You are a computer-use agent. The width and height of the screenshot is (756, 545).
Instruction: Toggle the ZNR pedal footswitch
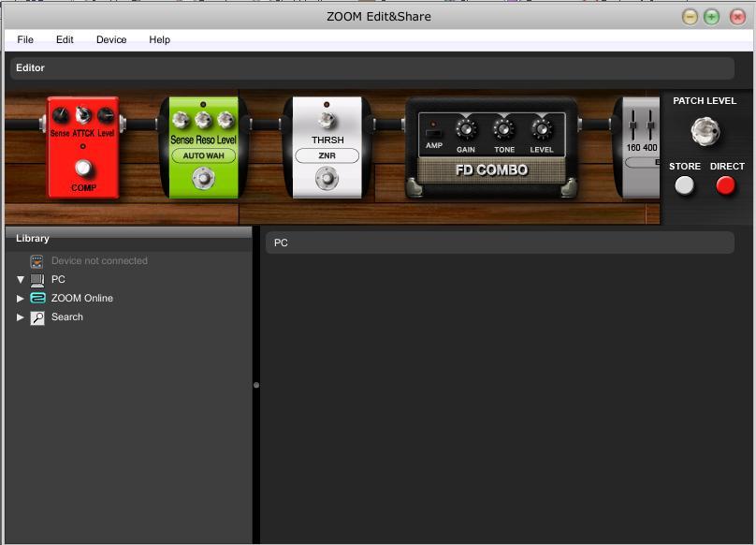326,177
